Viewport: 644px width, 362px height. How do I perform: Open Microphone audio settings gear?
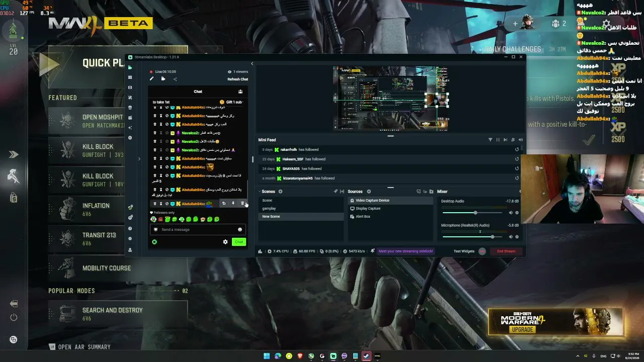pos(517,237)
